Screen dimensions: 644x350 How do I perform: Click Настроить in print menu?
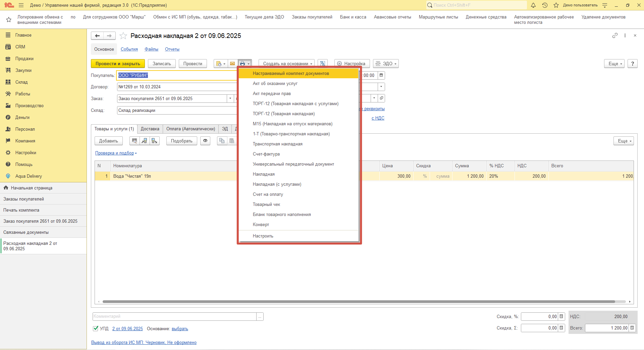(299, 236)
